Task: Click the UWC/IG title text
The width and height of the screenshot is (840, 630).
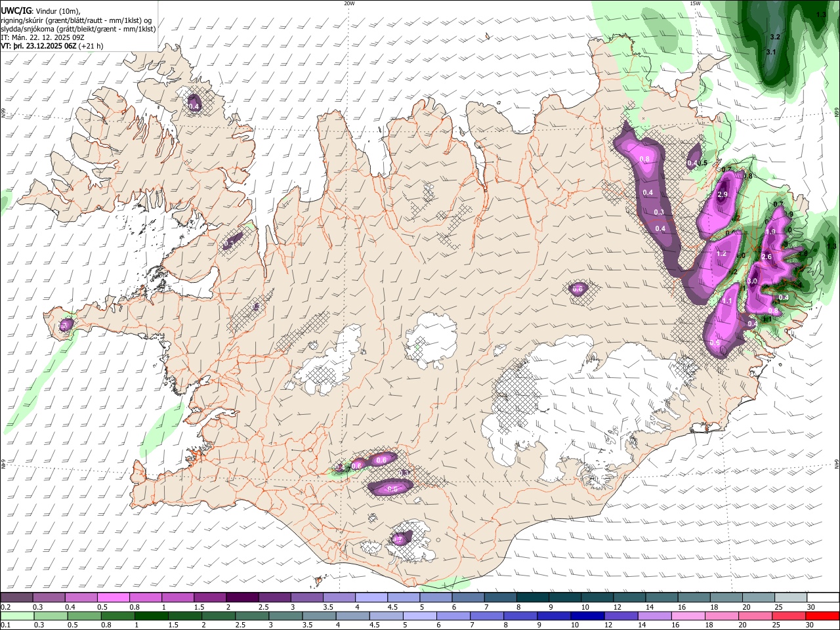Action: pos(15,11)
